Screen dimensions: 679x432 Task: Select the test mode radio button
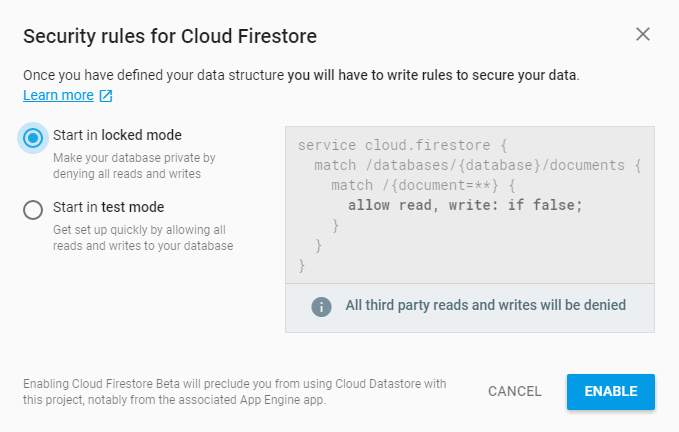pos(33,210)
